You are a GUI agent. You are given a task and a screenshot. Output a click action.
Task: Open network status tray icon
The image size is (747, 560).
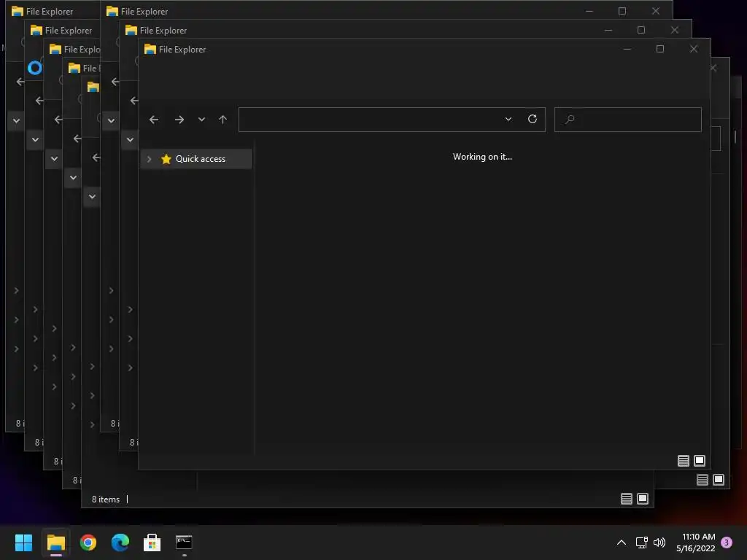point(642,542)
